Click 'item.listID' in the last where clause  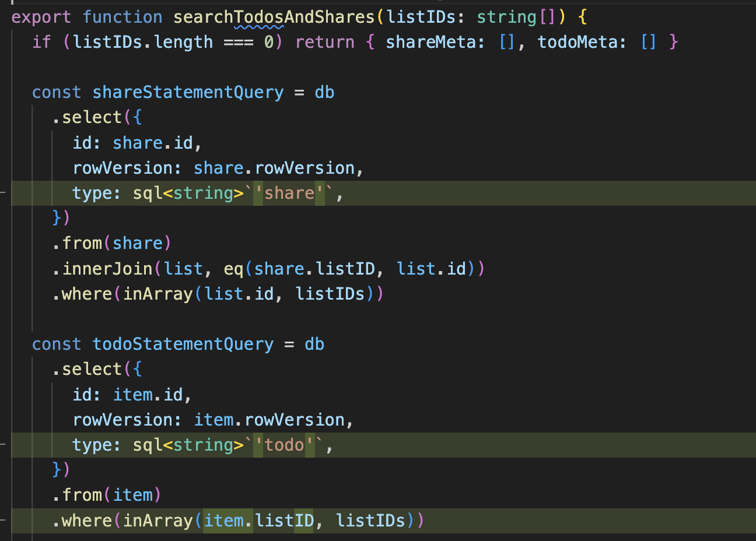click(x=259, y=520)
